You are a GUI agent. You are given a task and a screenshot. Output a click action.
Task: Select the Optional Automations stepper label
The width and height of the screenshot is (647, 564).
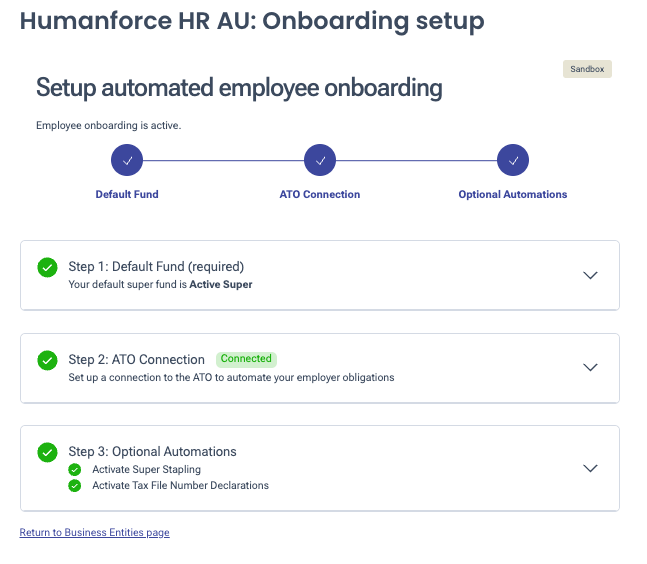point(513,194)
